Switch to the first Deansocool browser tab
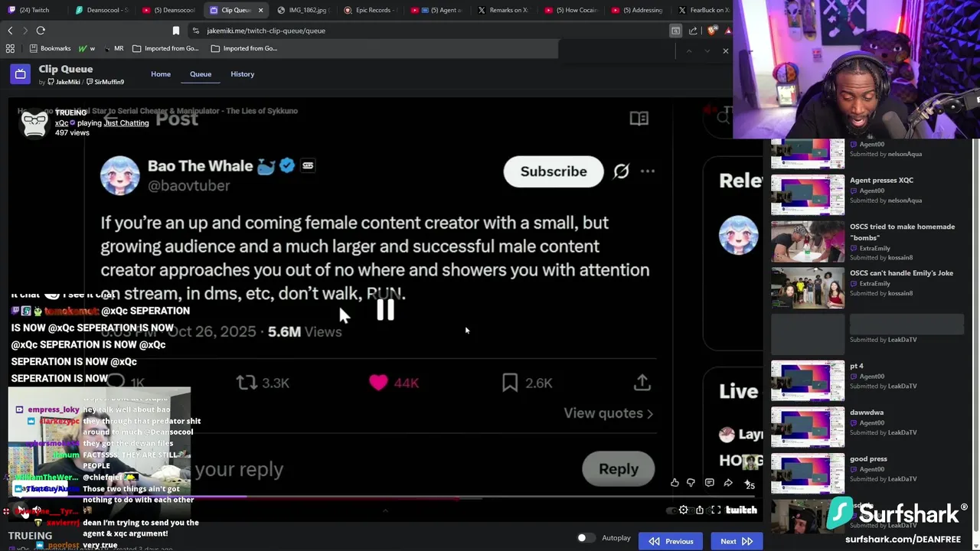The height and width of the screenshot is (551, 980). pyautogui.click(x=101, y=10)
